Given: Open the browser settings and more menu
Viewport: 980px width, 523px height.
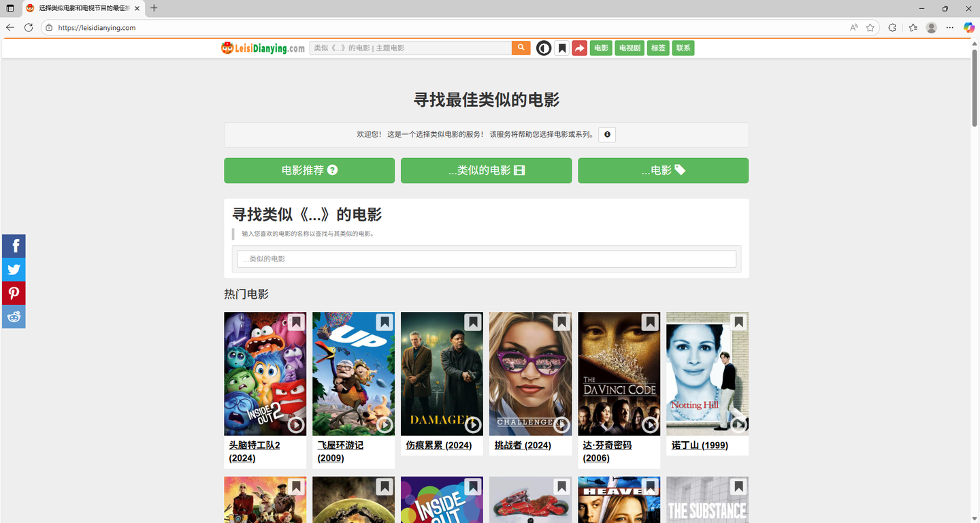Looking at the screenshot, I should 950,28.
